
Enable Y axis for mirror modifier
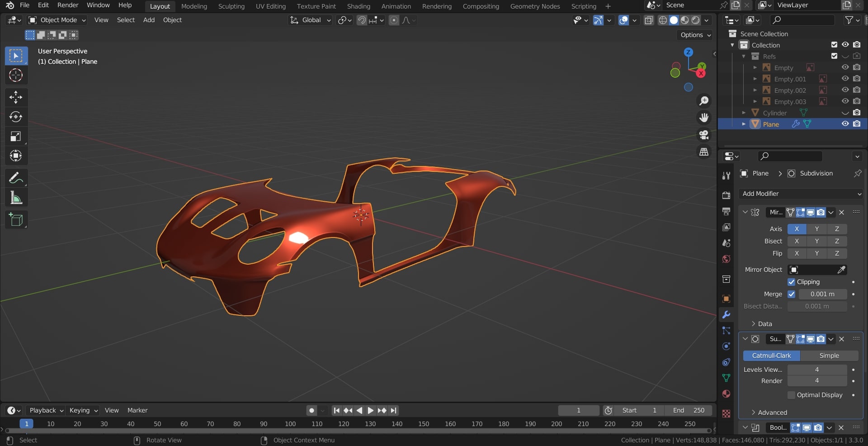[x=816, y=229]
